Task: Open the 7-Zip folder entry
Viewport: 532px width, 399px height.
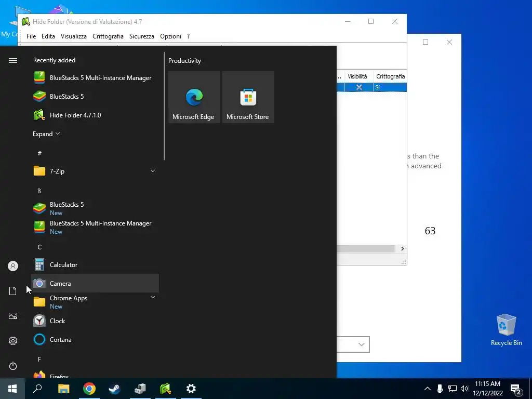Action: [x=95, y=171]
